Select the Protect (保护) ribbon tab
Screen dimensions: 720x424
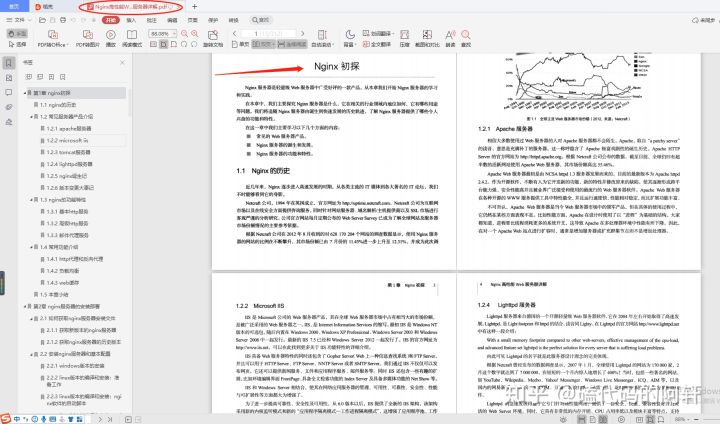point(213,20)
